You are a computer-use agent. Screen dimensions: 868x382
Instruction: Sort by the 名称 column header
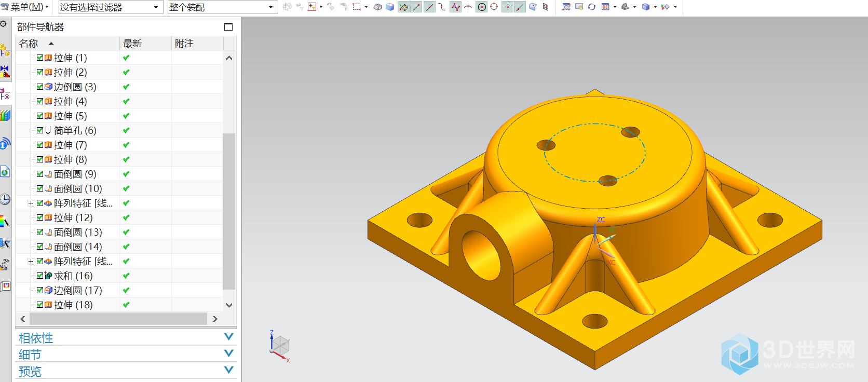click(x=67, y=43)
